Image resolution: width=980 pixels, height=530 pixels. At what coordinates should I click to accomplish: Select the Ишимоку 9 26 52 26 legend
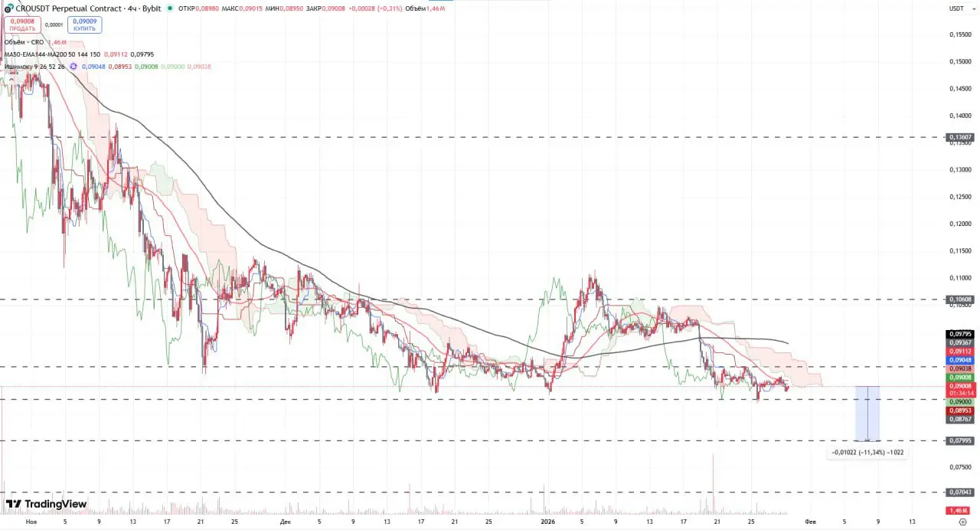click(x=34, y=67)
